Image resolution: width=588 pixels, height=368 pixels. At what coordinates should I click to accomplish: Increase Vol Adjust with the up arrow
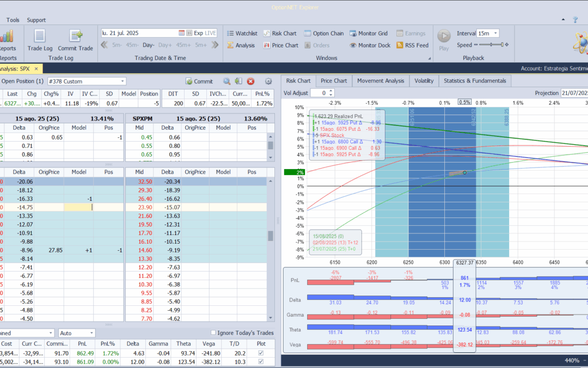(x=331, y=91)
